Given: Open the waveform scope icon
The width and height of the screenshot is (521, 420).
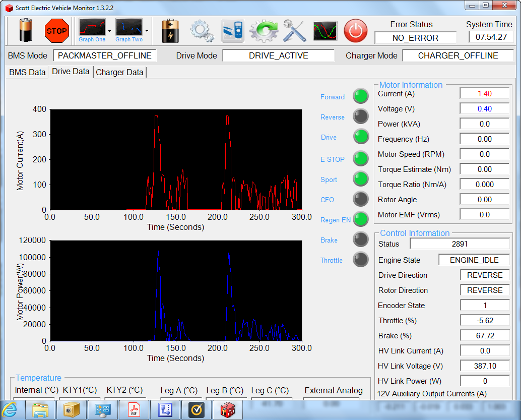Looking at the screenshot, I should pos(325,31).
